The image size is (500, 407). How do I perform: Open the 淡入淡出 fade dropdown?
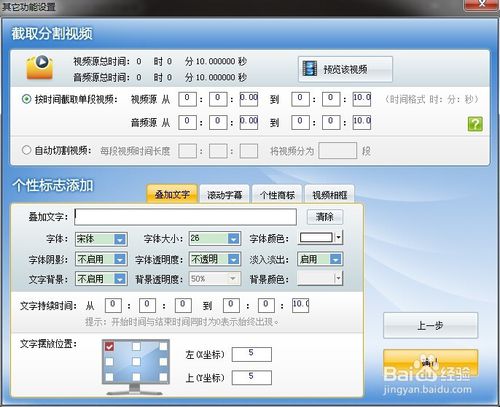pos(320,259)
